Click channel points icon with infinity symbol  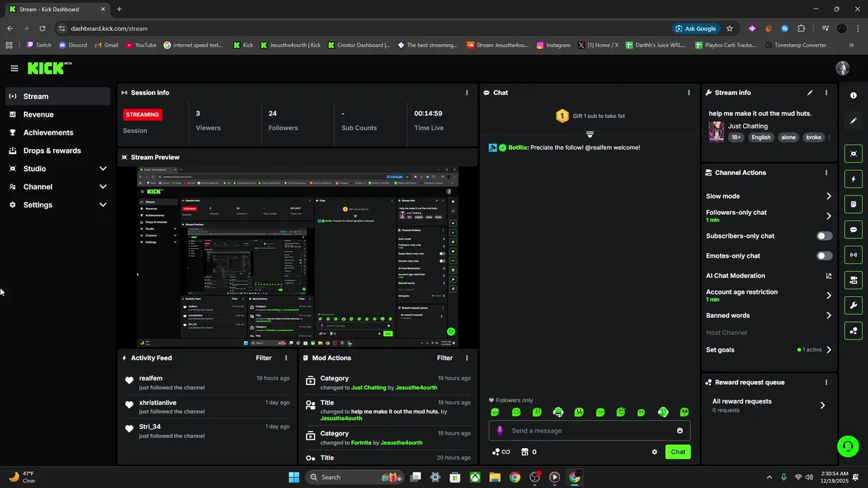pyautogui.click(x=500, y=452)
